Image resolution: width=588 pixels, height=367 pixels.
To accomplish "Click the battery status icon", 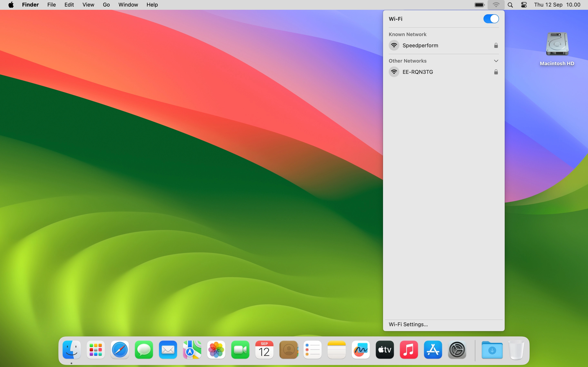I will [x=479, y=5].
